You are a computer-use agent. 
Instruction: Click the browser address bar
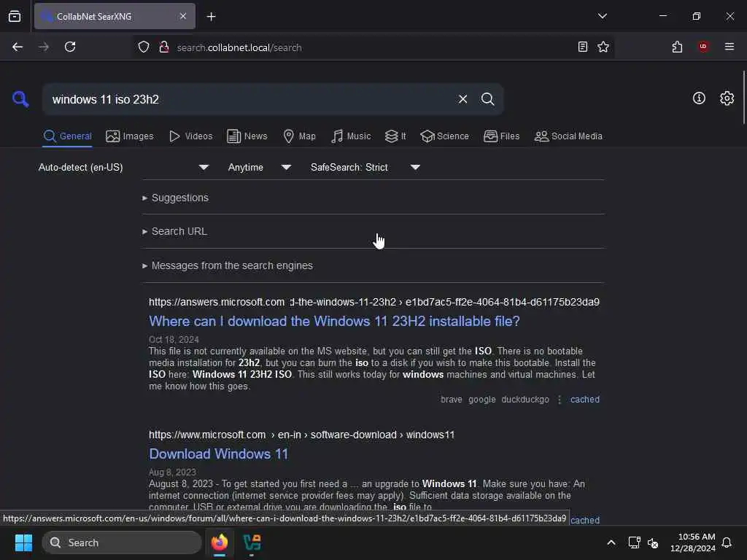(371, 47)
